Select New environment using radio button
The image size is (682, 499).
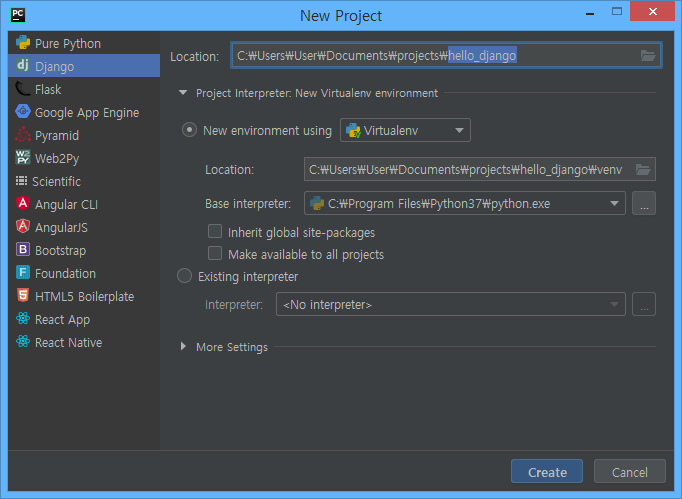[189, 130]
